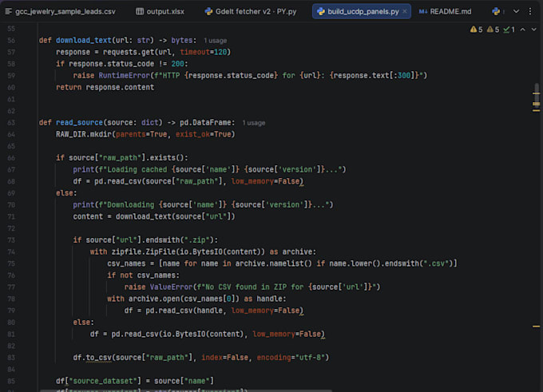
Task: Go to previous highlighted problem arrow
Action: coord(522,30)
